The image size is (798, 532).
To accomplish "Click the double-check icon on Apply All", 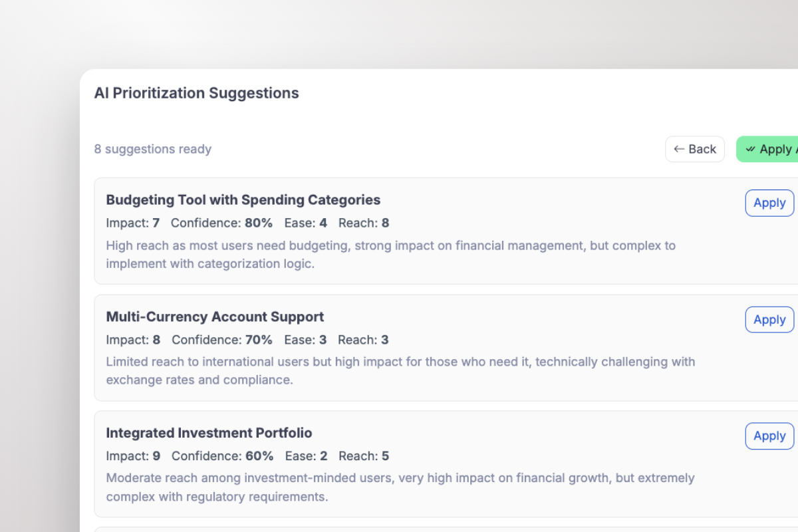I will point(751,149).
